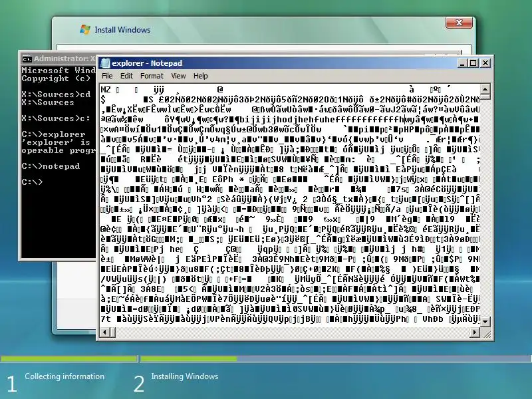Image resolution: width=532 pixels, height=399 pixels.
Task: Click the 'X:\Sources>c:' line in command prompt
Action: 56,118
